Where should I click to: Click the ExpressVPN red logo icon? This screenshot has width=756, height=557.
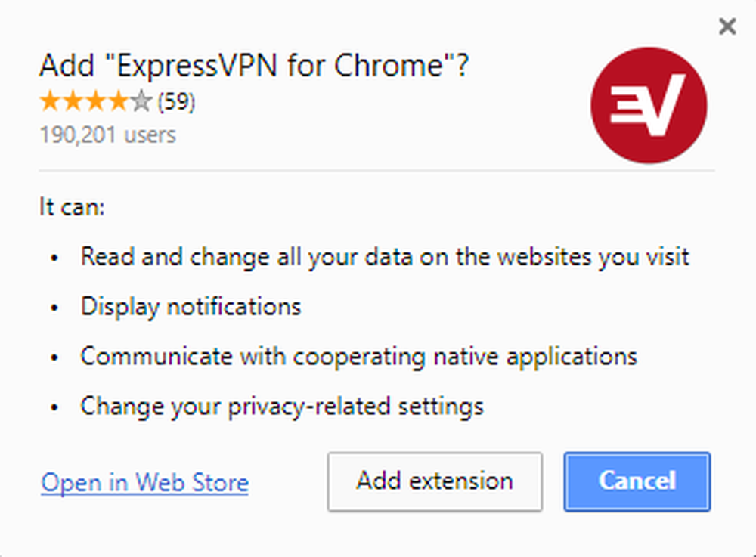tap(649, 106)
